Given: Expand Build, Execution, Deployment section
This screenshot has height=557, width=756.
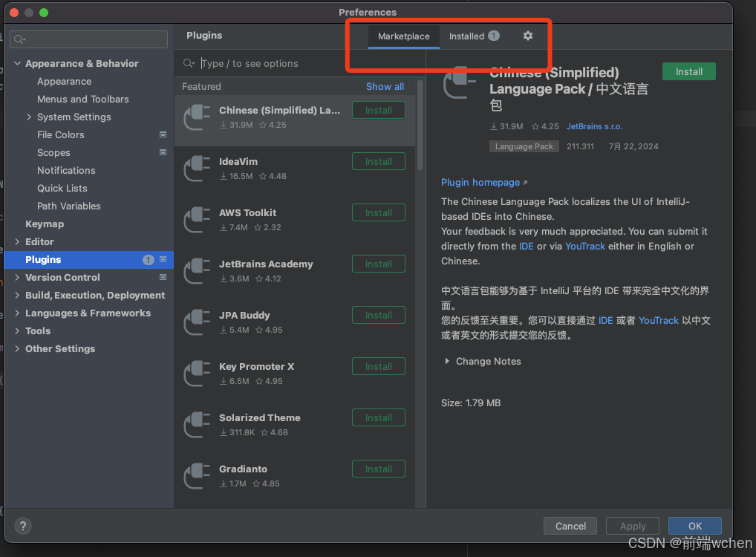Looking at the screenshot, I should coord(17,295).
